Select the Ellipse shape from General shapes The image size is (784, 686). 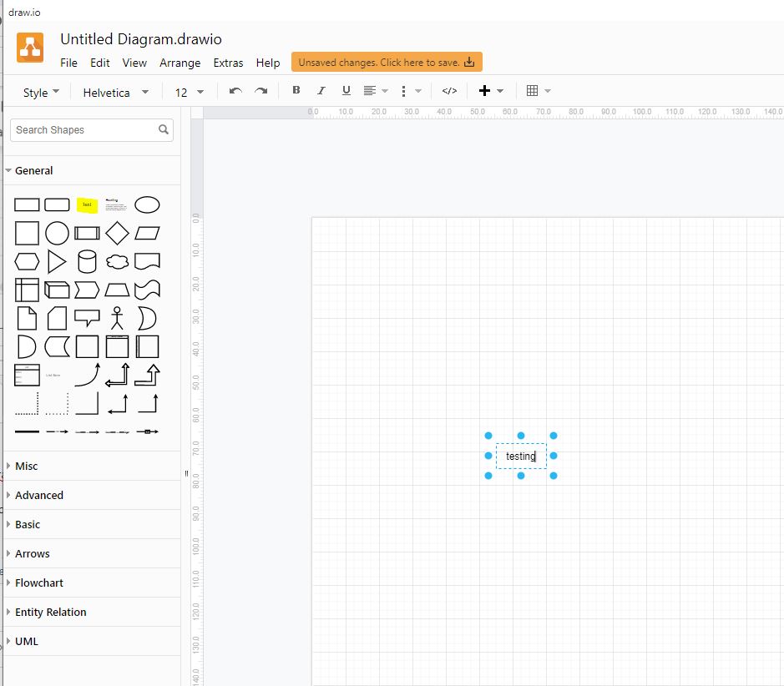pyautogui.click(x=146, y=204)
